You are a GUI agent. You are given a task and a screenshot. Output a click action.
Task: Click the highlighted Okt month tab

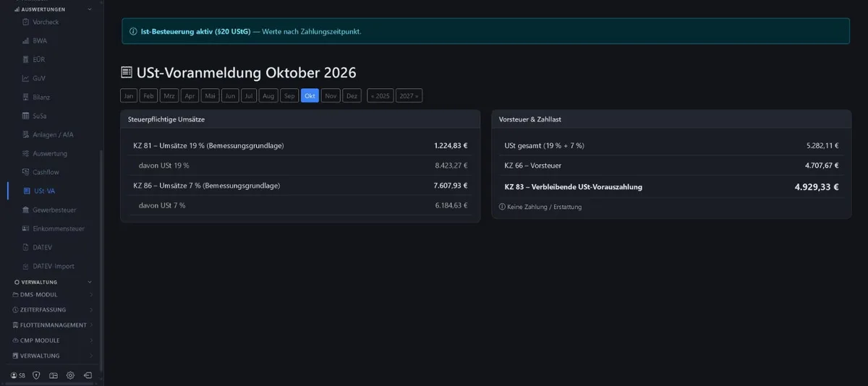click(310, 95)
